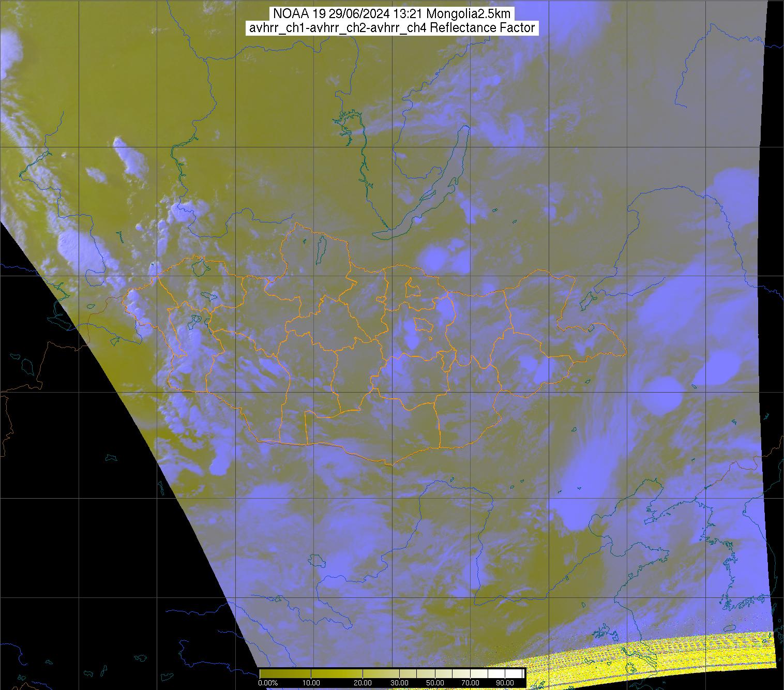Click the NOAA 19 29/06/2024 title line
The height and width of the screenshot is (690, 784).
(x=392, y=14)
